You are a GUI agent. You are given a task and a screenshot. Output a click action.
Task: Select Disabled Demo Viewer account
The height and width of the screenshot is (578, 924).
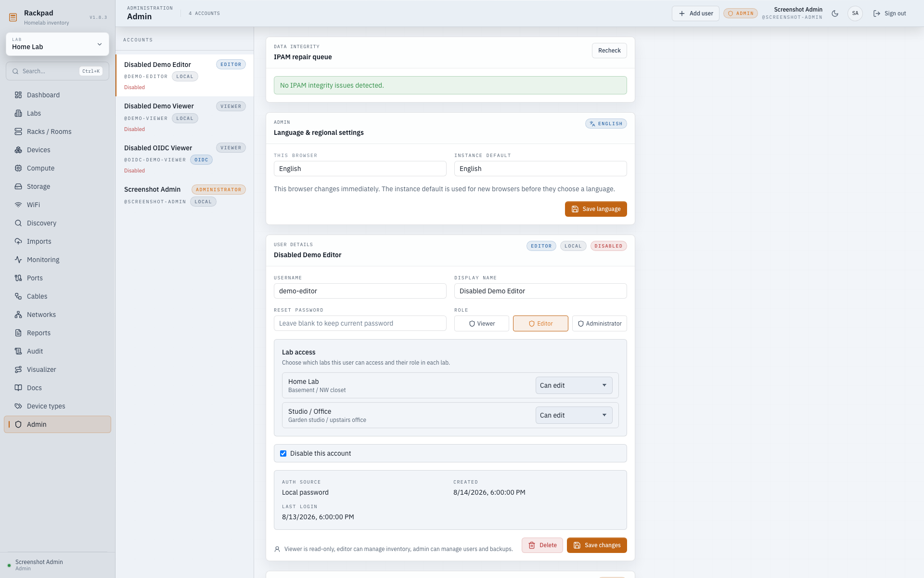[185, 117]
